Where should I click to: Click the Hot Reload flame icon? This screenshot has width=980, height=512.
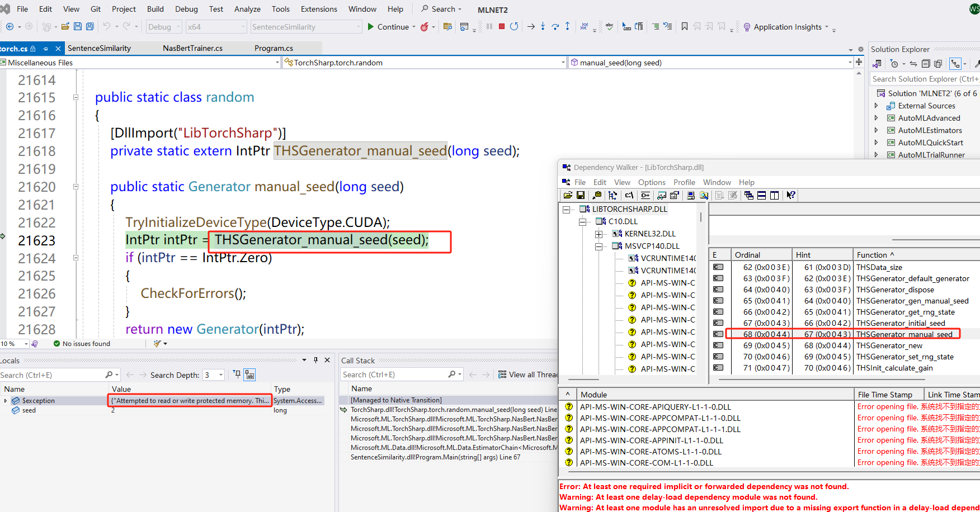point(425,26)
